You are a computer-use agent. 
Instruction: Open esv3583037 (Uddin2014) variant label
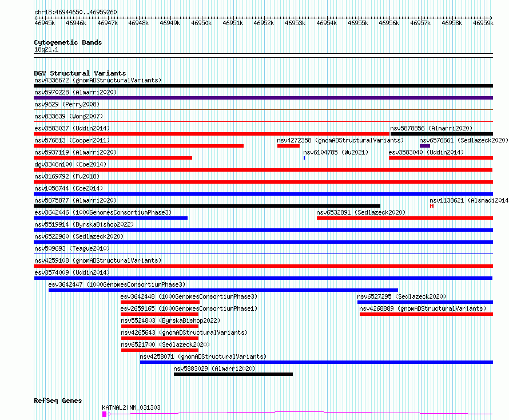[72, 128]
